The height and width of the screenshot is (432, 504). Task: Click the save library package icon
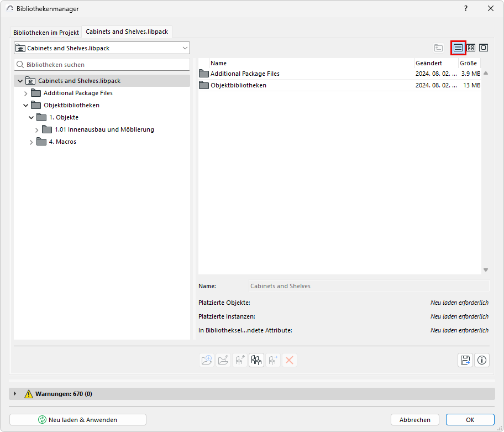point(465,360)
